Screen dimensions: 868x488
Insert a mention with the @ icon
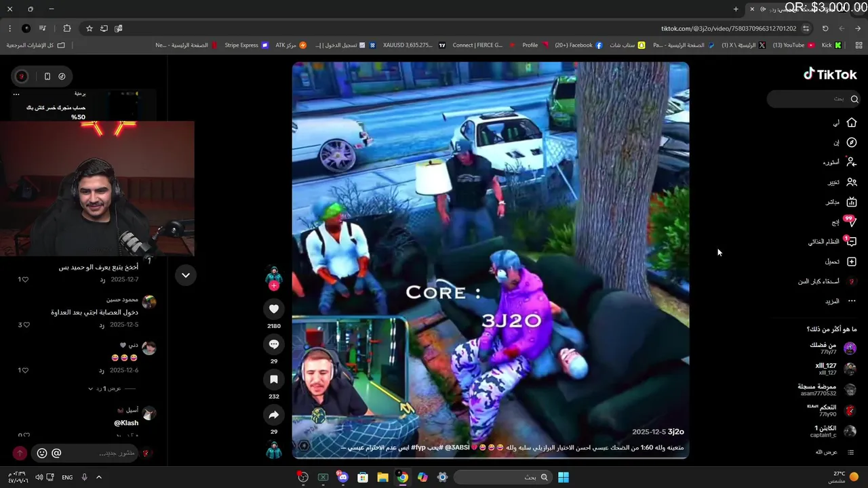pyautogui.click(x=56, y=453)
